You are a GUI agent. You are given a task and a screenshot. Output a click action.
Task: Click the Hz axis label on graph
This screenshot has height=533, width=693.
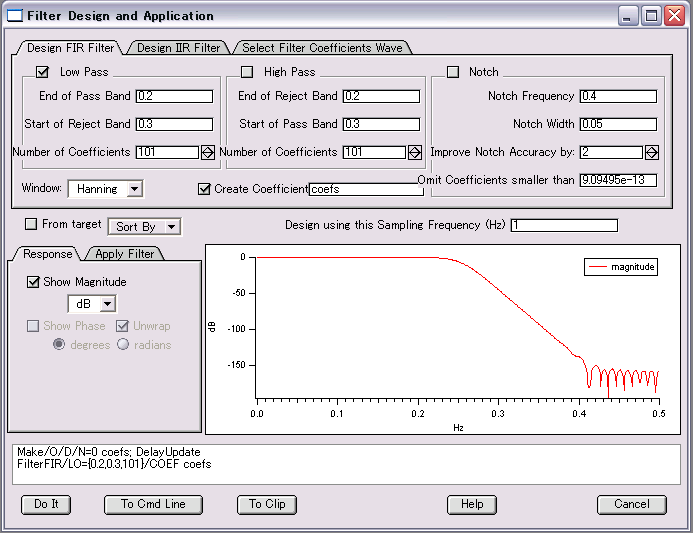click(458, 428)
